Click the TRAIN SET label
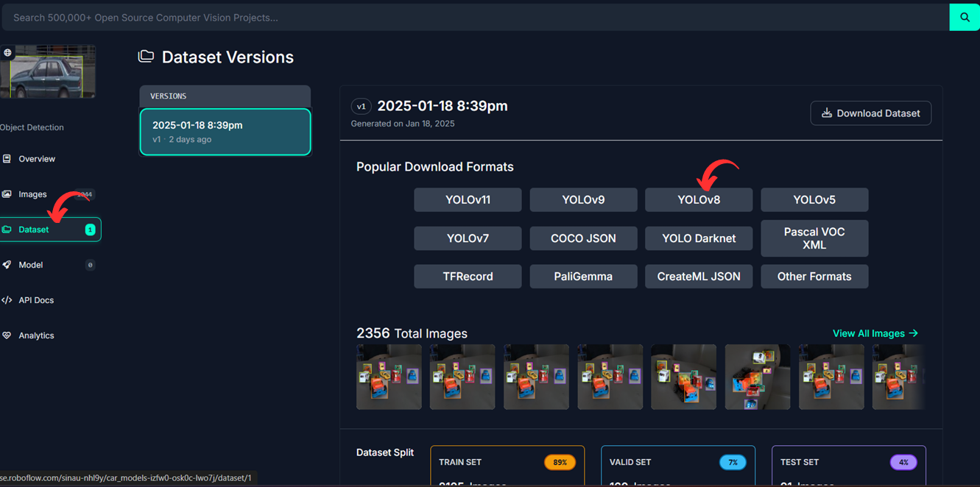 460,463
